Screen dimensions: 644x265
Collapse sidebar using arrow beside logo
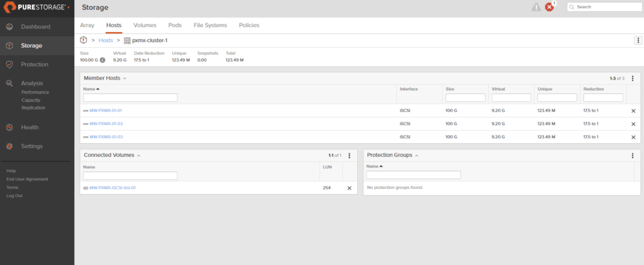coord(68,8)
